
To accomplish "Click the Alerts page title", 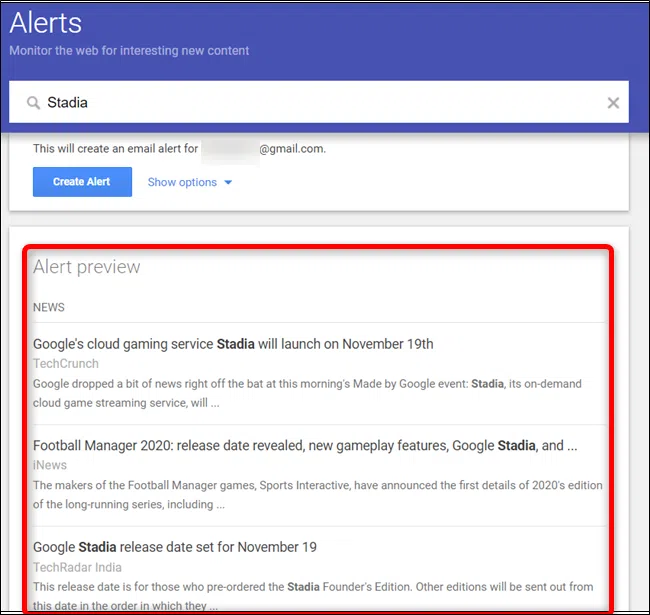I will coord(46,22).
